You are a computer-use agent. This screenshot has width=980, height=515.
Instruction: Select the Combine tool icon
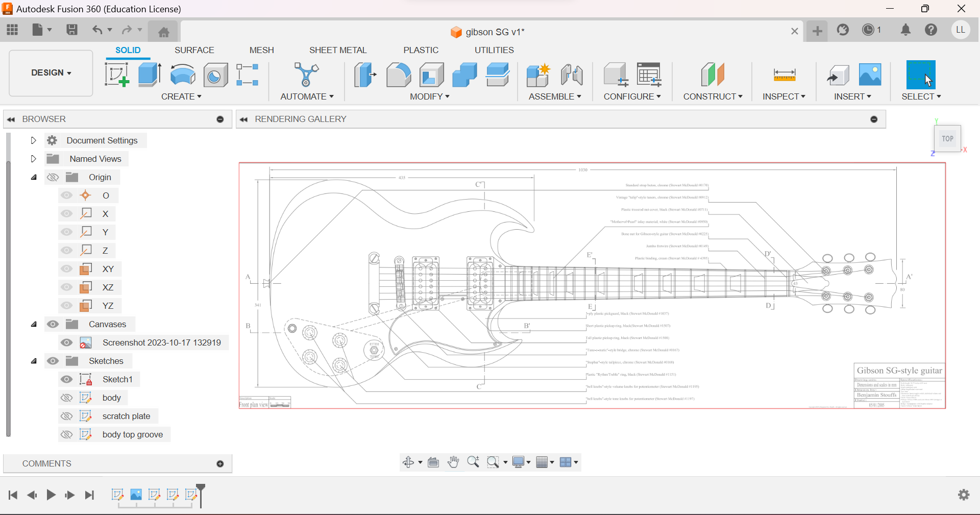464,75
